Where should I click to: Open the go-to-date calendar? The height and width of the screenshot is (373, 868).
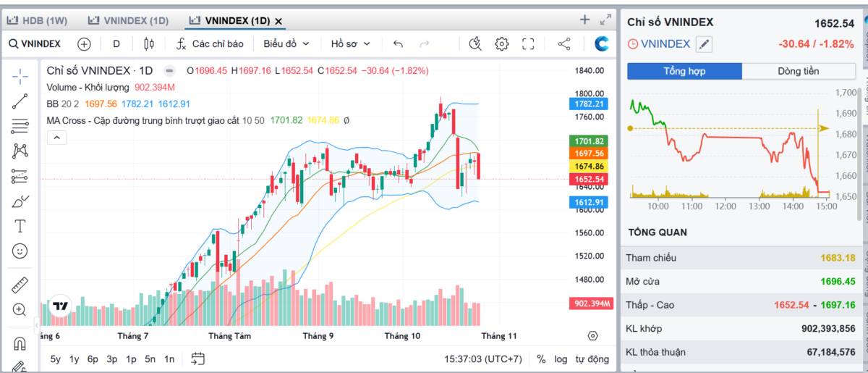tap(198, 359)
